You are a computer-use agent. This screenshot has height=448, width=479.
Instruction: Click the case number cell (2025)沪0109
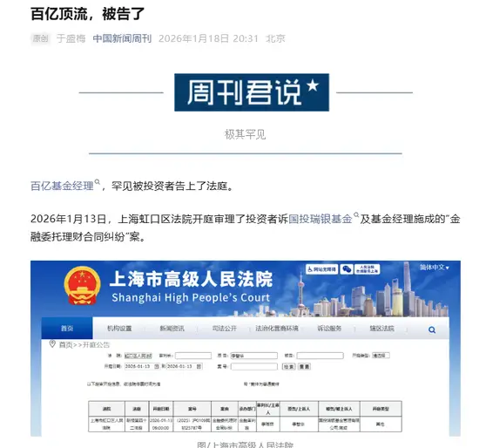pos(192,424)
